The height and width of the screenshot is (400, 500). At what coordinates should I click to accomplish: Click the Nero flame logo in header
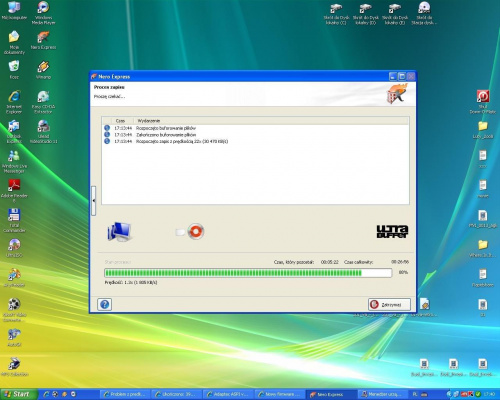(397, 93)
